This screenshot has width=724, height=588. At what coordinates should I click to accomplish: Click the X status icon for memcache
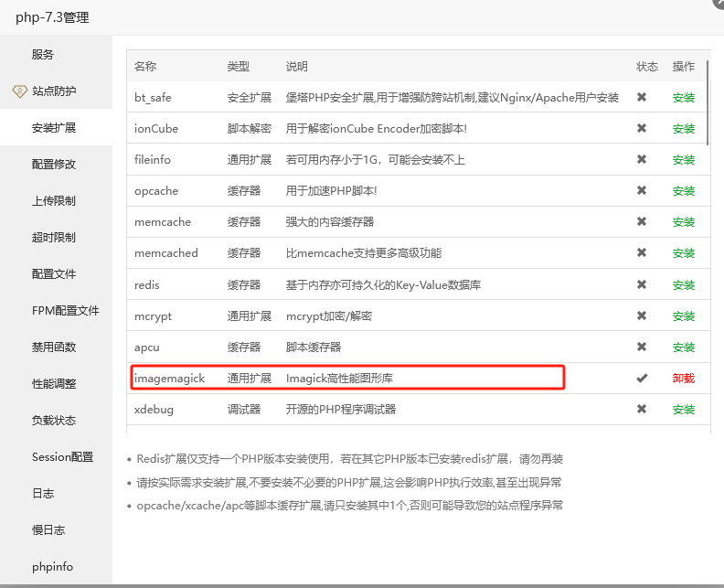click(642, 221)
